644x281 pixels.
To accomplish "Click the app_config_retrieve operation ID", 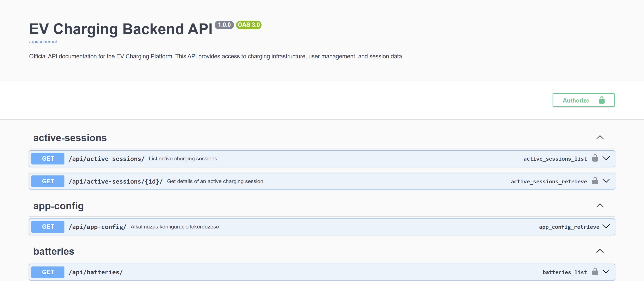I will (x=569, y=227).
